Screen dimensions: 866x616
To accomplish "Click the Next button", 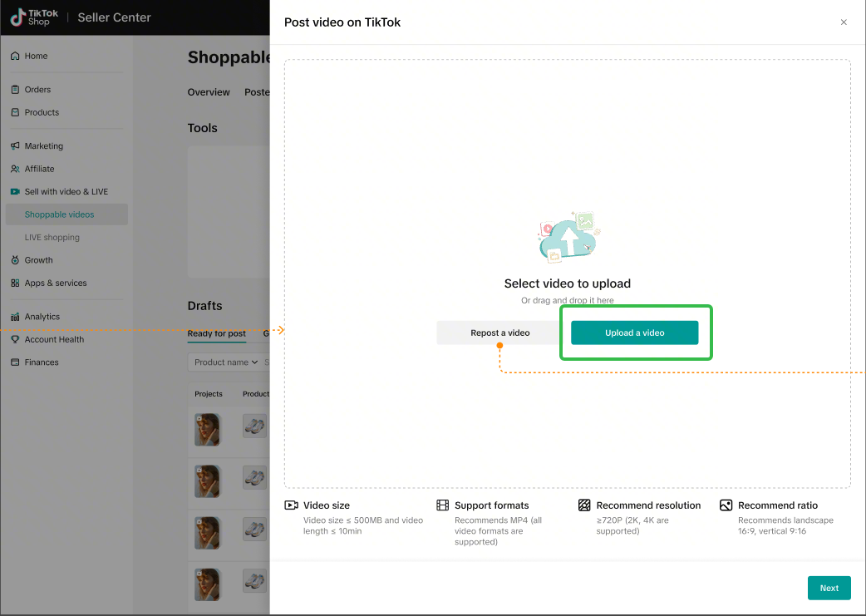I will pos(829,588).
